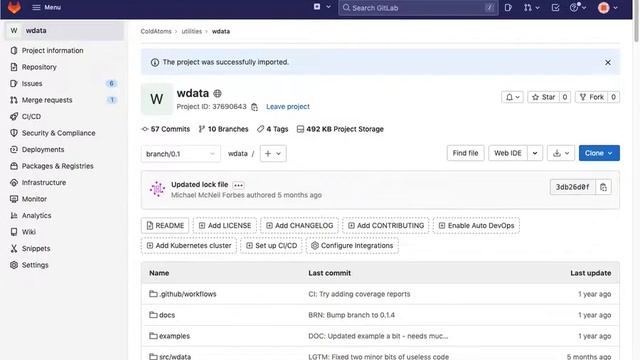The width and height of the screenshot is (640, 360).
Task: Open the create new dropdown in top bar
Action: [x=322, y=7]
